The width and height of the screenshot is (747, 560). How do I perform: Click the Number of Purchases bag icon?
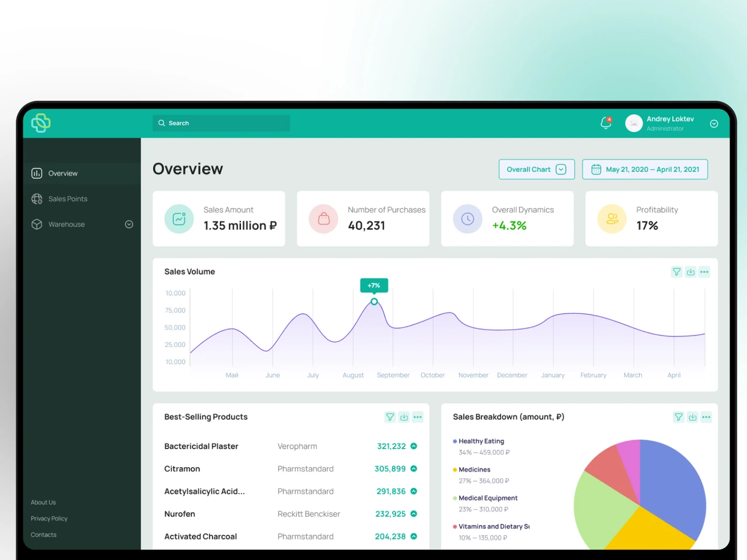pos(323,219)
